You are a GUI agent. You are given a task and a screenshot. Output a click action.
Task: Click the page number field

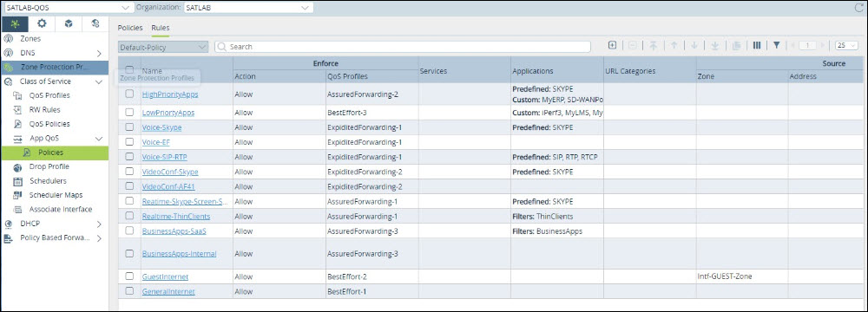807,46
